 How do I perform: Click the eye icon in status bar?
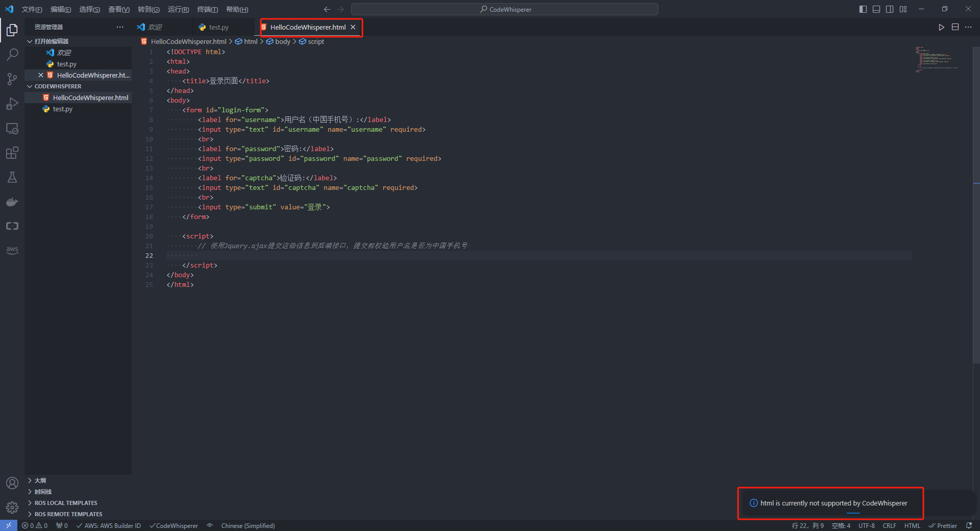click(x=209, y=525)
